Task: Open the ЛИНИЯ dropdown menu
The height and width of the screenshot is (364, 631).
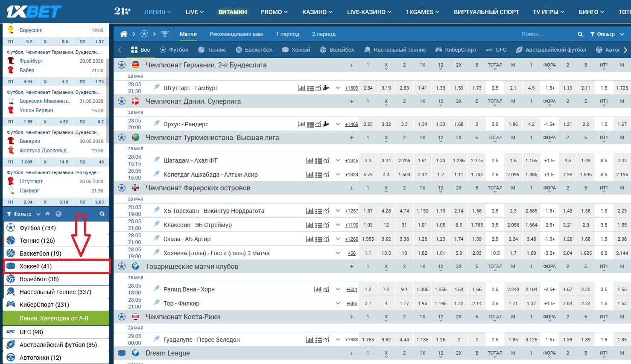Action: (x=158, y=12)
